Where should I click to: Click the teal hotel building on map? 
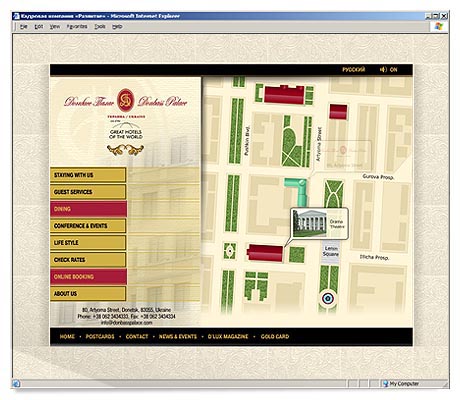click(297, 190)
